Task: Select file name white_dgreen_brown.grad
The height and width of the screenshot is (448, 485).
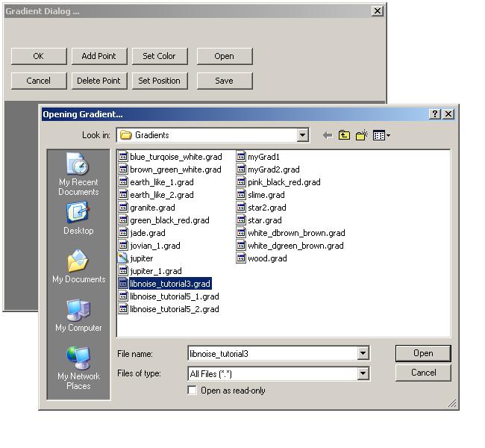Action: click(x=295, y=246)
